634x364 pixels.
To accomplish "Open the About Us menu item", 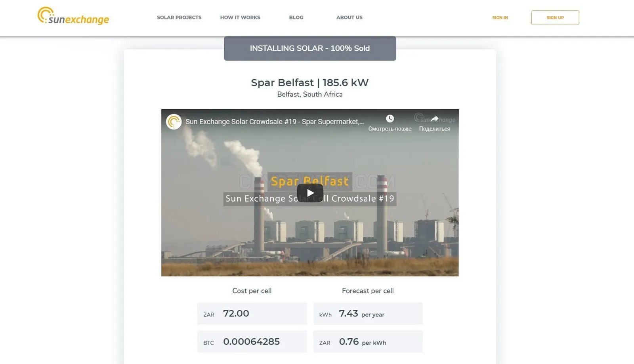I will tap(349, 17).
